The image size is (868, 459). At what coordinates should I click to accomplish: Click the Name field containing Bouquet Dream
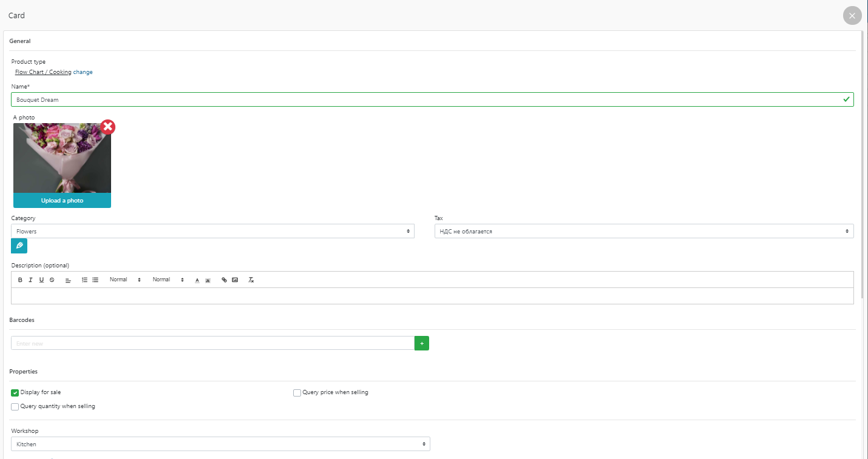[x=432, y=99]
